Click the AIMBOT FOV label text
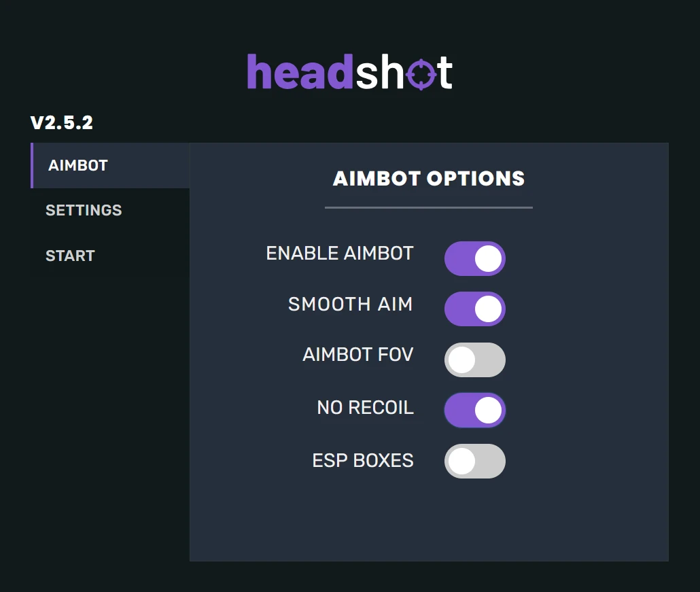 coord(358,354)
